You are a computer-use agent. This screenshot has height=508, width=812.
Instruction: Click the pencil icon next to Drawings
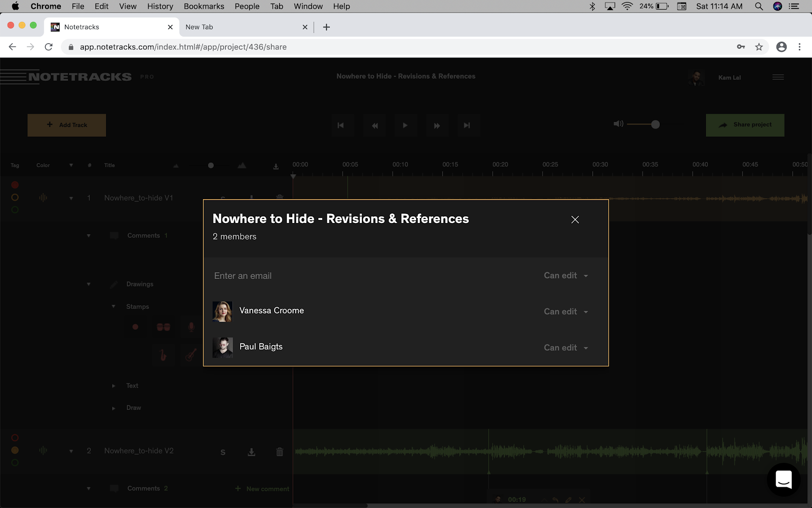(x=114, y=284)
